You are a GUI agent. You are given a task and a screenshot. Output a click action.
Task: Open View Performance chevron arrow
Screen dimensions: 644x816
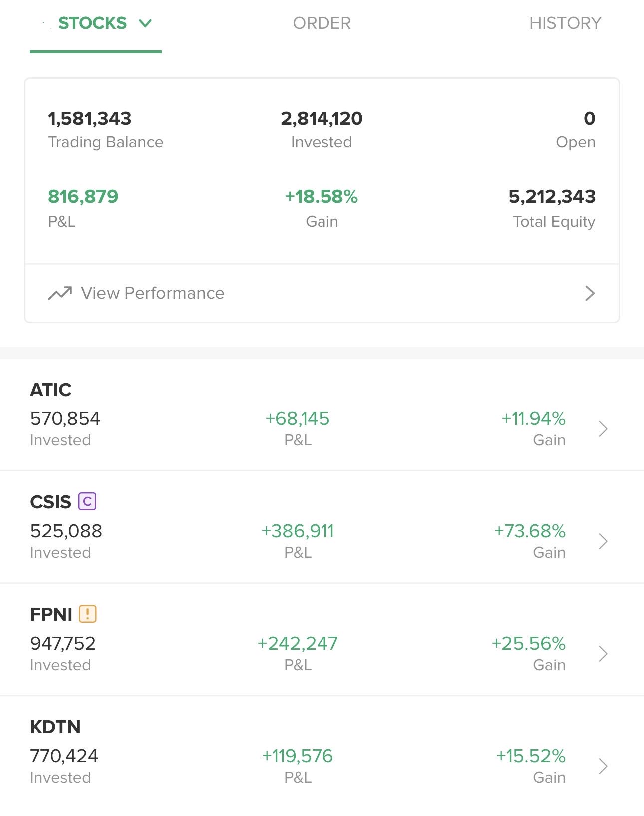pyautogui.click(x=590, y=293)
